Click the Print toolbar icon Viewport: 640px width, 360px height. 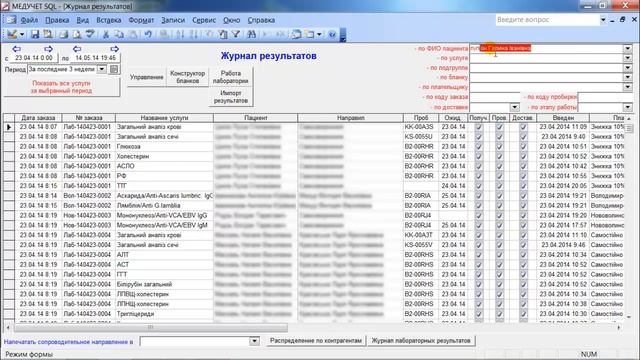click(x=63, y=34)
